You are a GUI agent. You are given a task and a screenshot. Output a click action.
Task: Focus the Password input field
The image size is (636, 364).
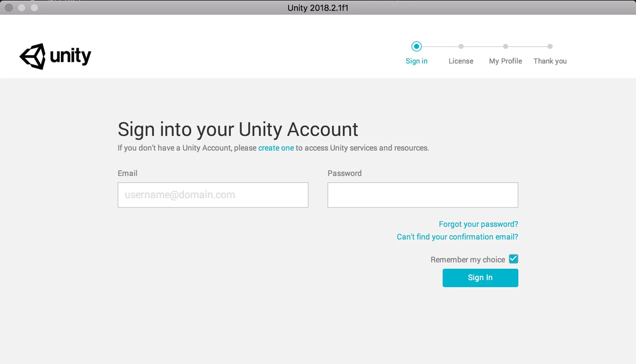click(423, 195)
